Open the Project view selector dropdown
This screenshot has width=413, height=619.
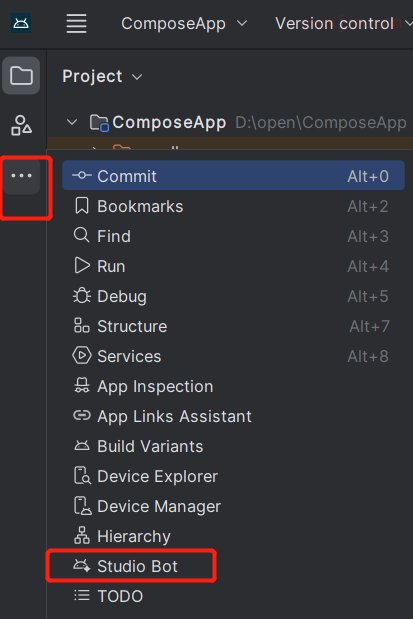(x=102, y=76)
